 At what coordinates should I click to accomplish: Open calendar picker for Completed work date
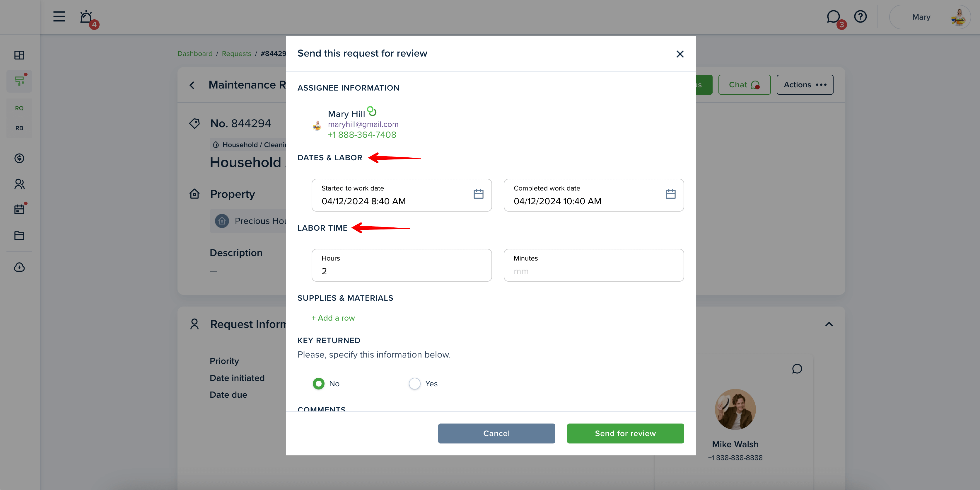point(670,194)
